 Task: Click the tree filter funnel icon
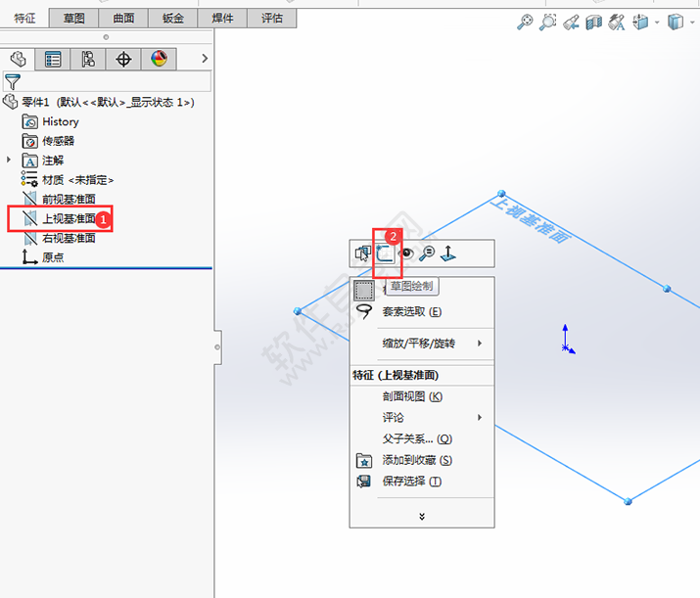(12, 82)
